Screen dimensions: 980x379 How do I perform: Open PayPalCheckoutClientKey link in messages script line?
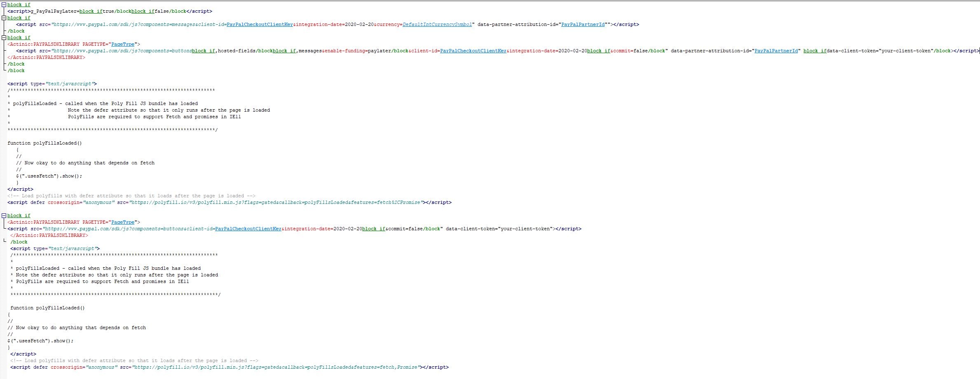tap(260, 25)
